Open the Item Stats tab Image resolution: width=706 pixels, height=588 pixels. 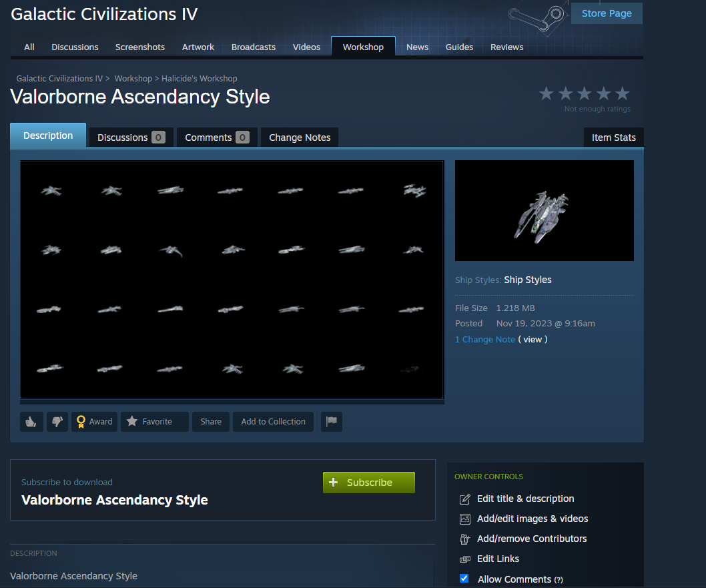[614, 137]
